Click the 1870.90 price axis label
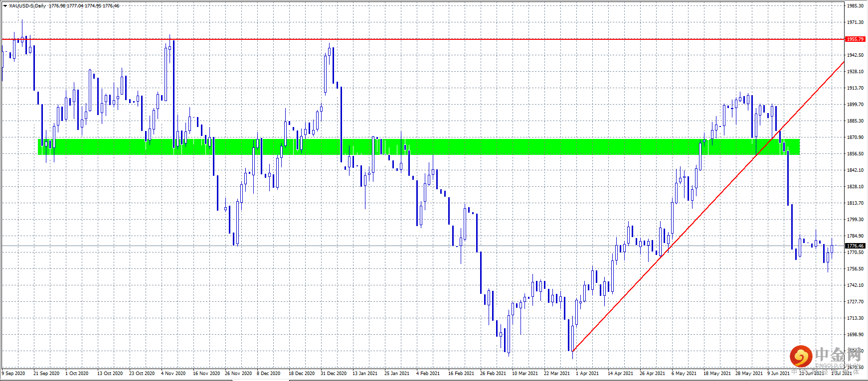The width and height of the screenshot is (868, 381). click(855, 137)
